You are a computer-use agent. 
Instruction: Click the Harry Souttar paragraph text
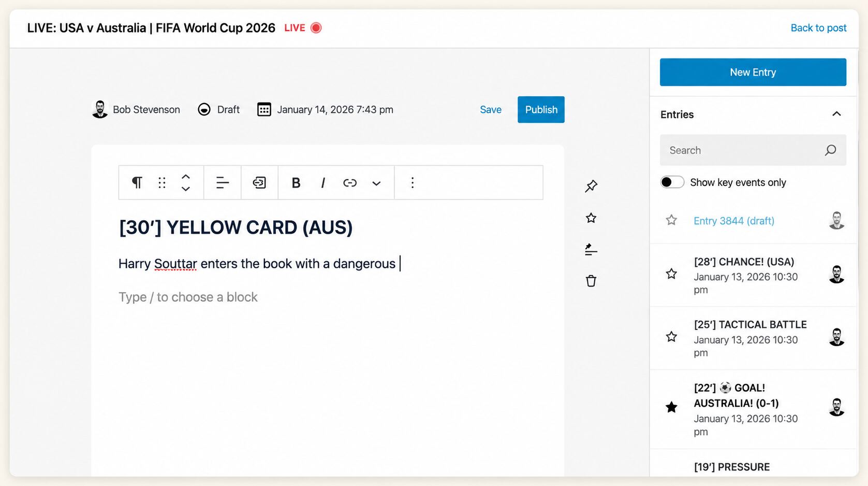tap(257, 264)
